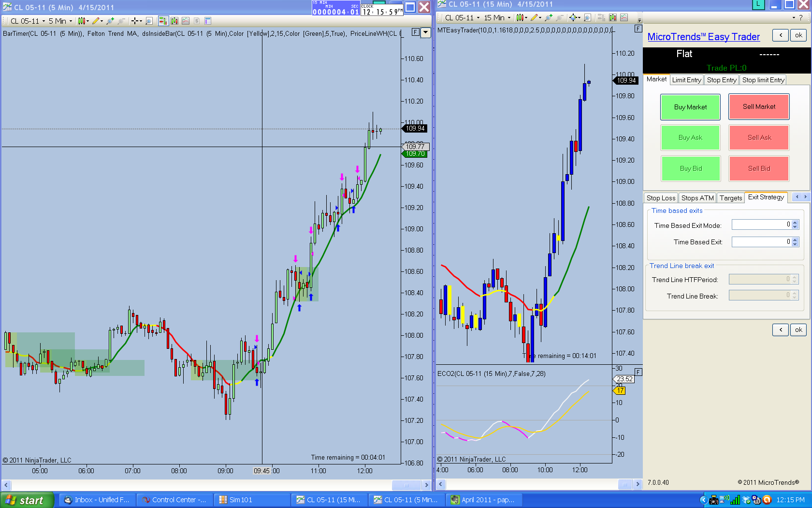812x508 pixels.
Task: Click the F button on 5 Min chart
Action: 415,32
